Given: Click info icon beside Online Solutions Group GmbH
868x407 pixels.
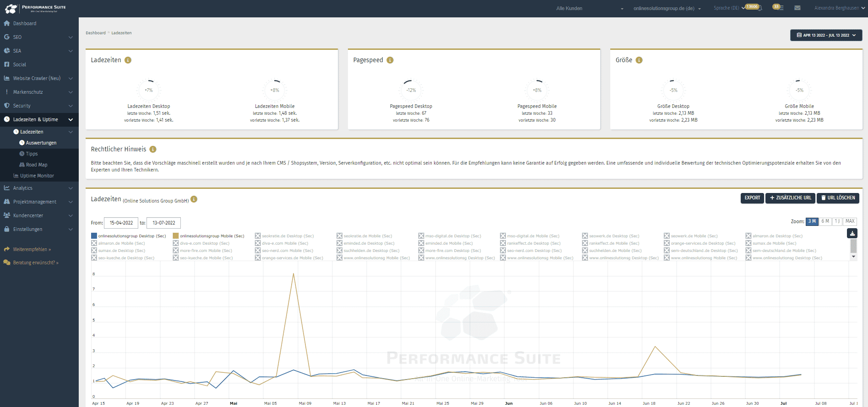Looking at the screenshot, I should 194,199.
